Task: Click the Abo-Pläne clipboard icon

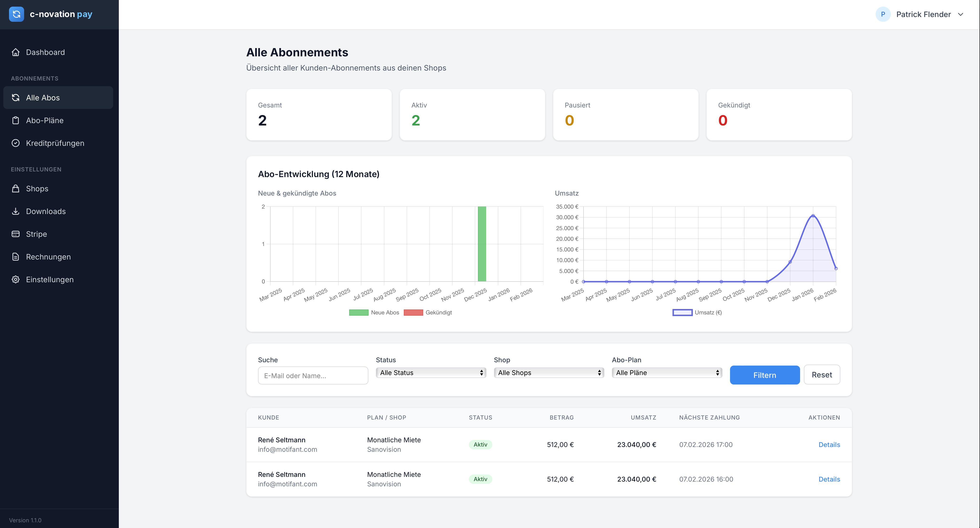Action: (x=16, y=120)
